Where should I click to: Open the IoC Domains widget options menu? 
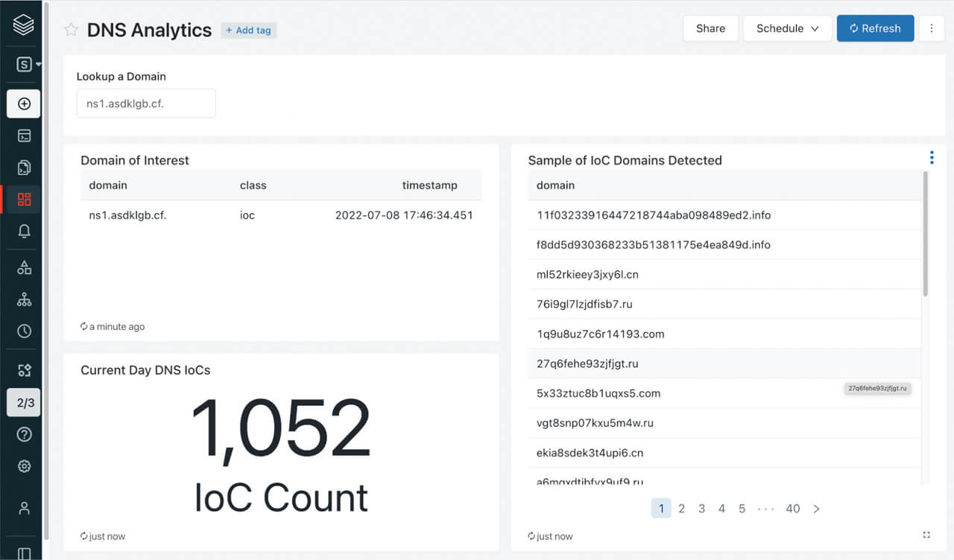[x=931, y=157]
